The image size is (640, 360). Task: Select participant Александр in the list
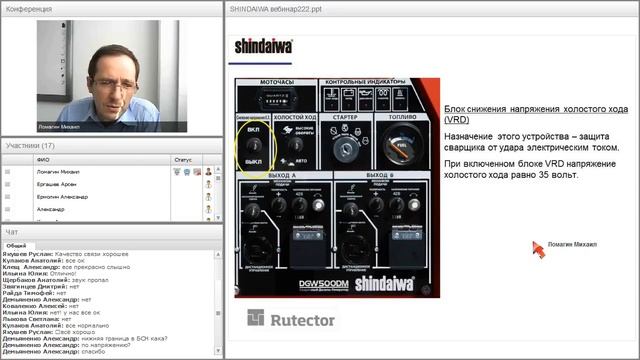(50, 209)
